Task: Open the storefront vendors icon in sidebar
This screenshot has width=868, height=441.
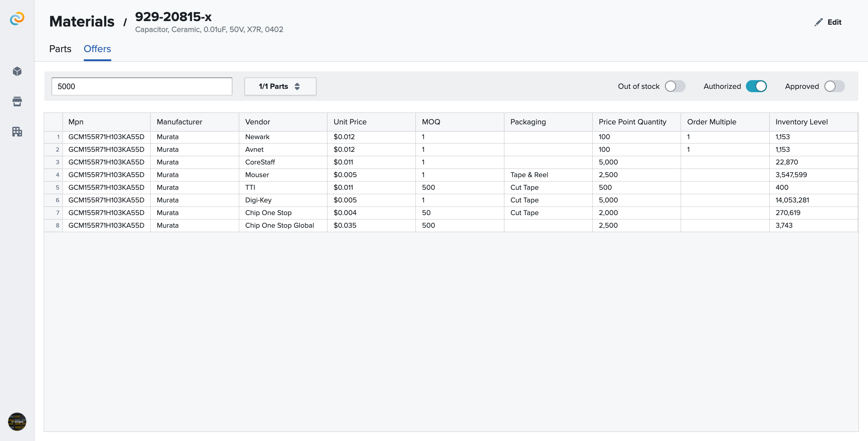Action: tap(17, 102)
